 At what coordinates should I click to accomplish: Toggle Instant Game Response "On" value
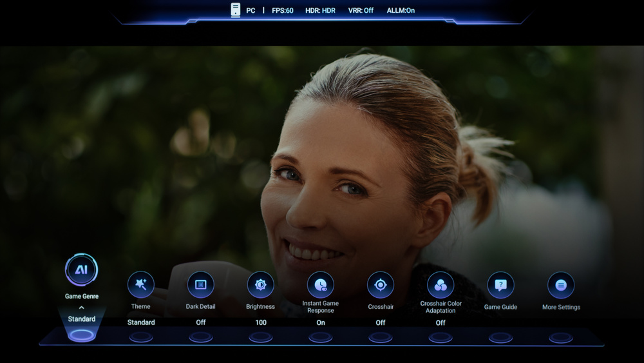[320, 322]
